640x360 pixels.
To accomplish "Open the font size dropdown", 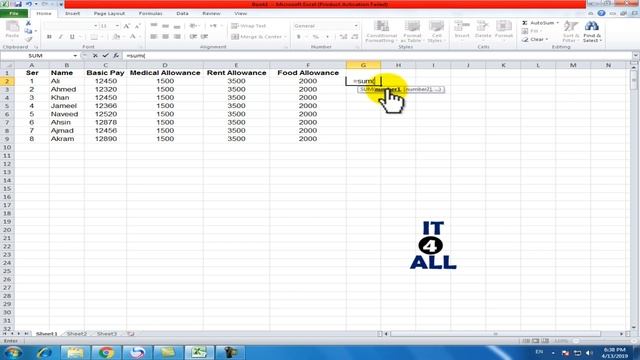I will pyautogui.click(x=117, y=26).
